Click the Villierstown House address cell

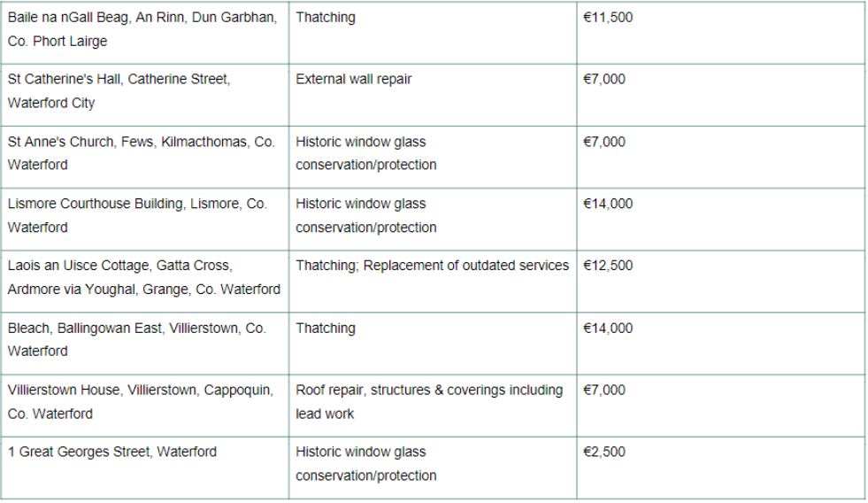[x=140, y=401]
